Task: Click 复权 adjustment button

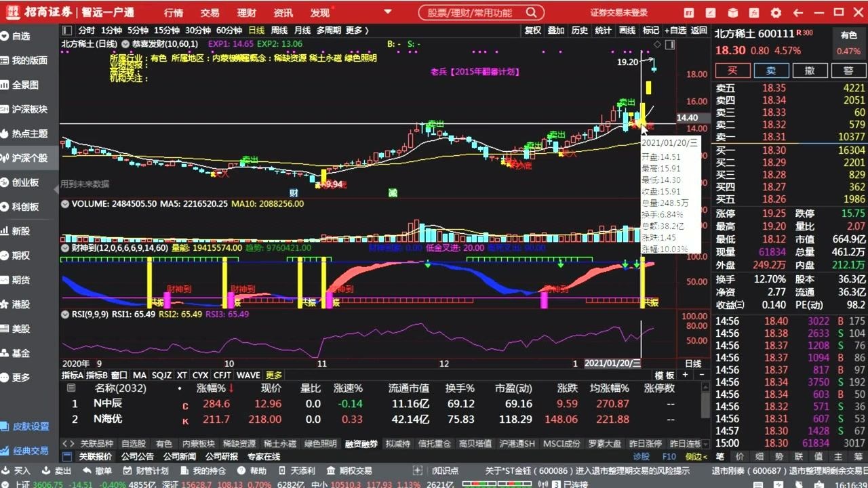Action: pyautogui.click(x=533, y=30)
